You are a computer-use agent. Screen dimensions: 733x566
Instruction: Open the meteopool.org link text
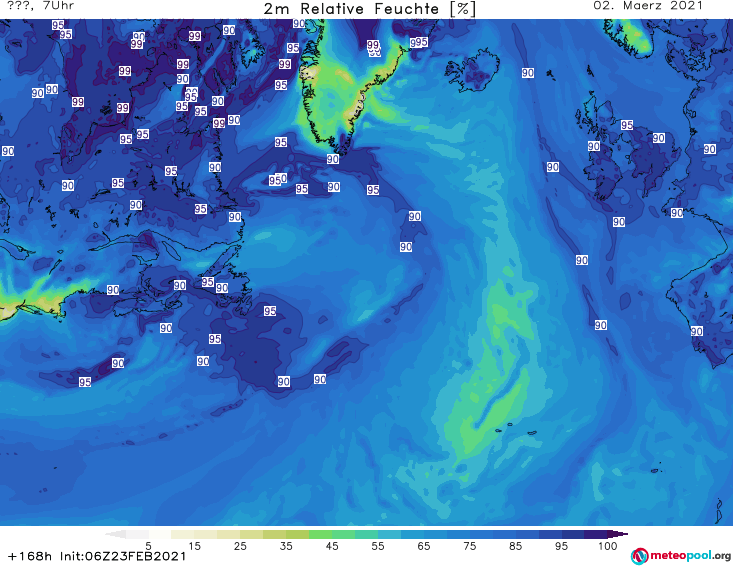690,555
